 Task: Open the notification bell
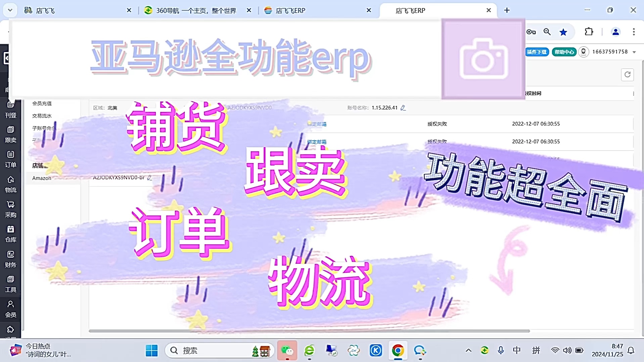(631, 350)
